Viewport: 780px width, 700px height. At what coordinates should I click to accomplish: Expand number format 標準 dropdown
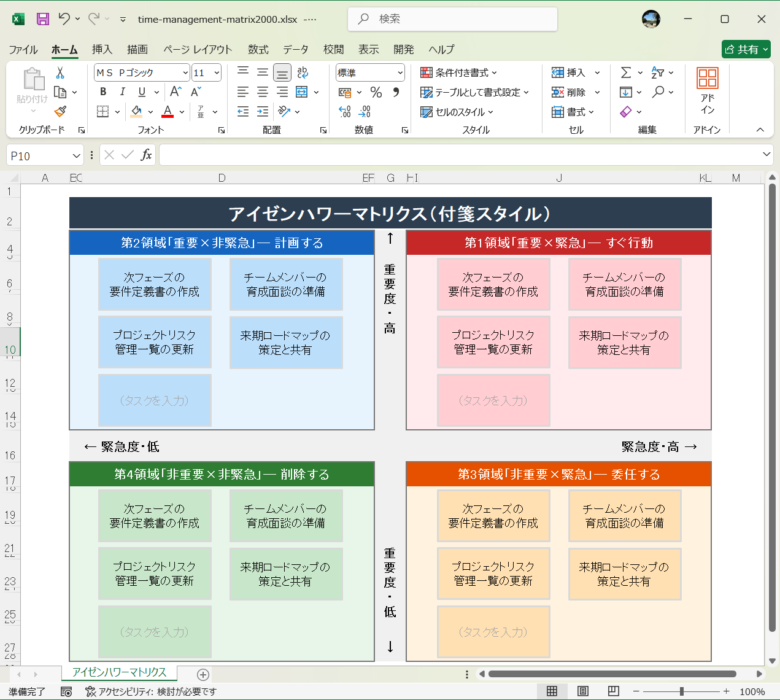400,72
